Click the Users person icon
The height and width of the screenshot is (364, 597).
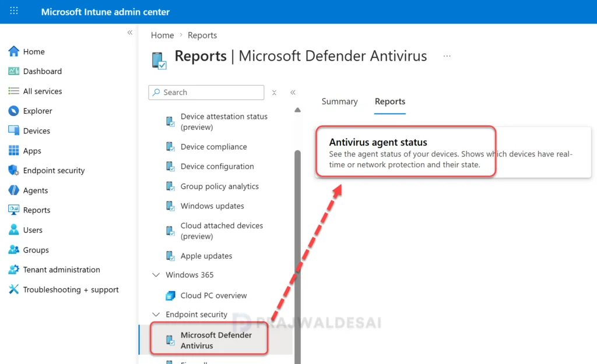click(x=14, y=229)
